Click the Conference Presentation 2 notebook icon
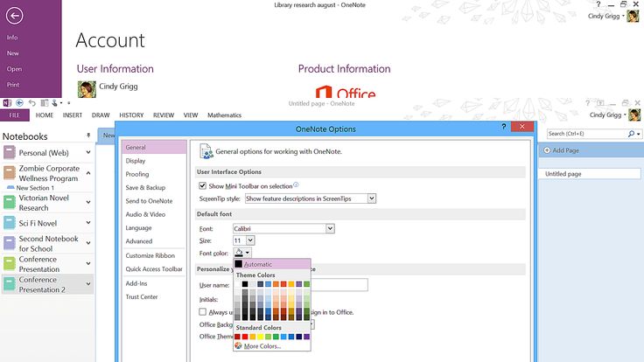Image resolution: width=644 pixels, height=362 pixels. pos(10,284)
